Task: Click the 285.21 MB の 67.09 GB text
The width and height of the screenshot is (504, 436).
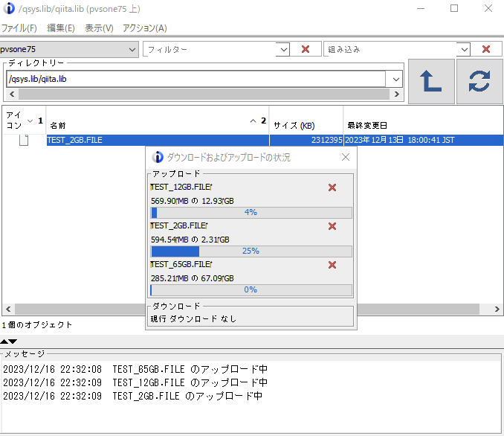Action: (193, 278)
